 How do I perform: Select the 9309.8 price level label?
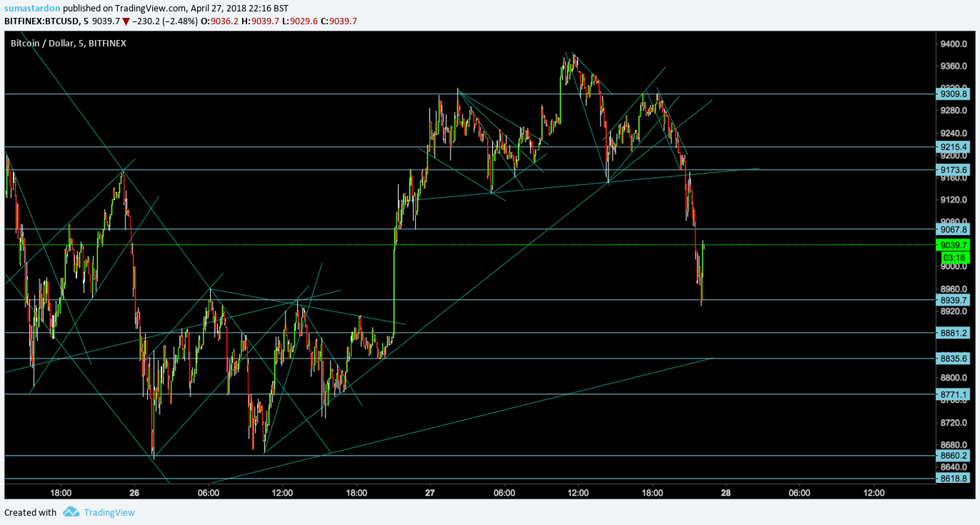953,94
